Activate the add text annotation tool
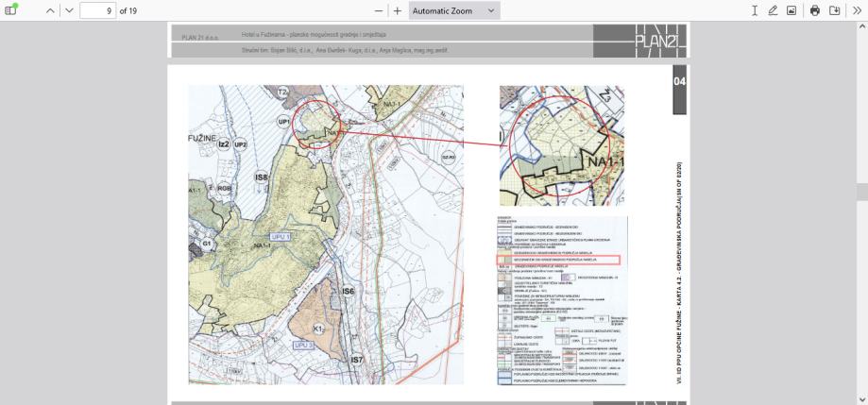The width and height of the screenshot is (868, 405). click(x=754, y=10)
